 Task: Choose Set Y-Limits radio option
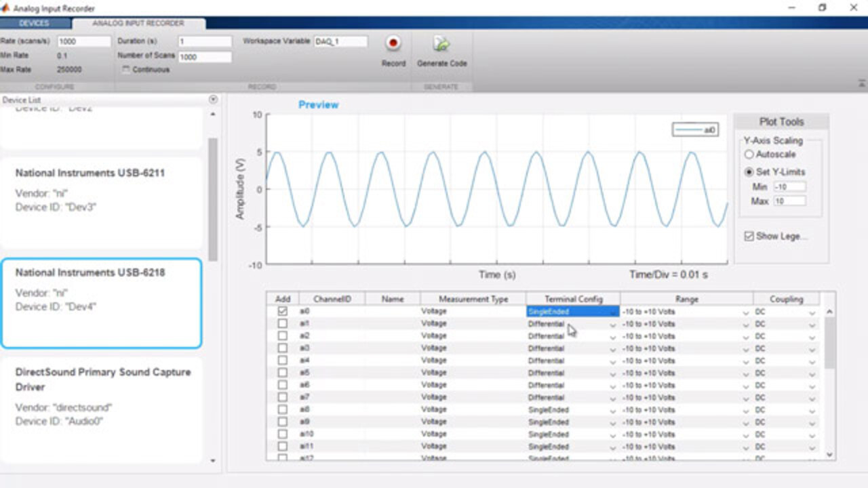click(x=749, y=172)
